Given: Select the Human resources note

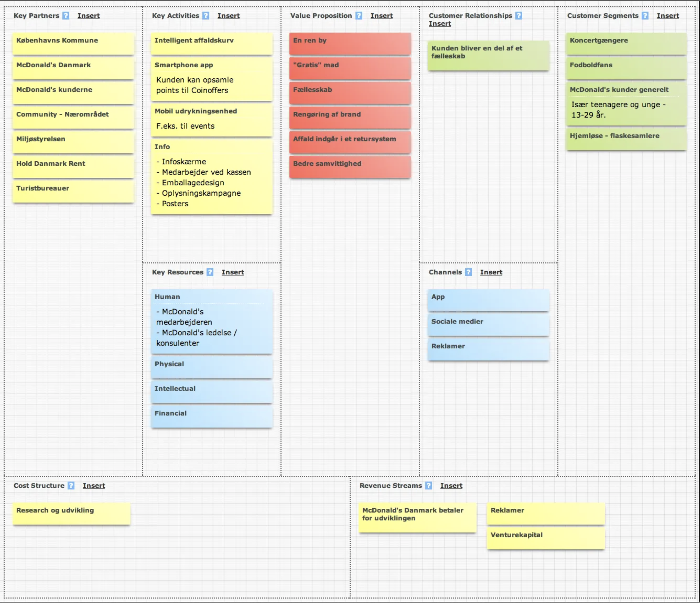Looking at the screenshot, I should coord(212,322).
